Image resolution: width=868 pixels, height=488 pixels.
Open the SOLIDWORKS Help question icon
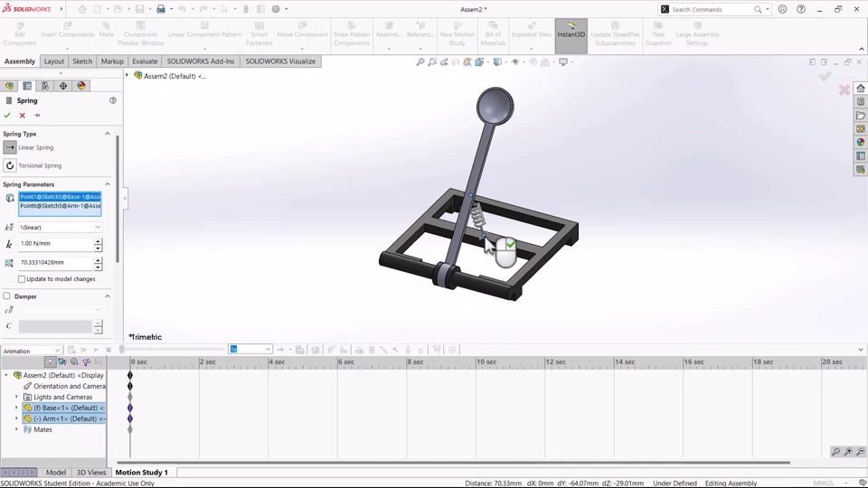point(801,9)
